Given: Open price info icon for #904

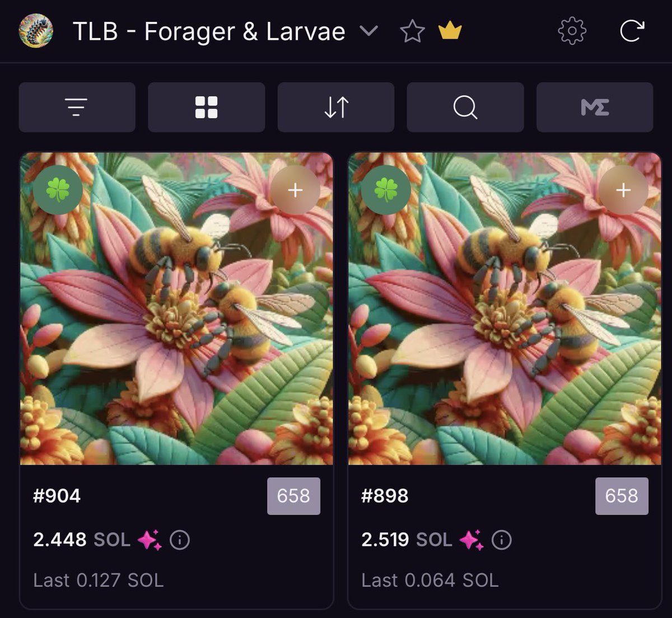Looking at the screenshot, I should coord(180,540).
